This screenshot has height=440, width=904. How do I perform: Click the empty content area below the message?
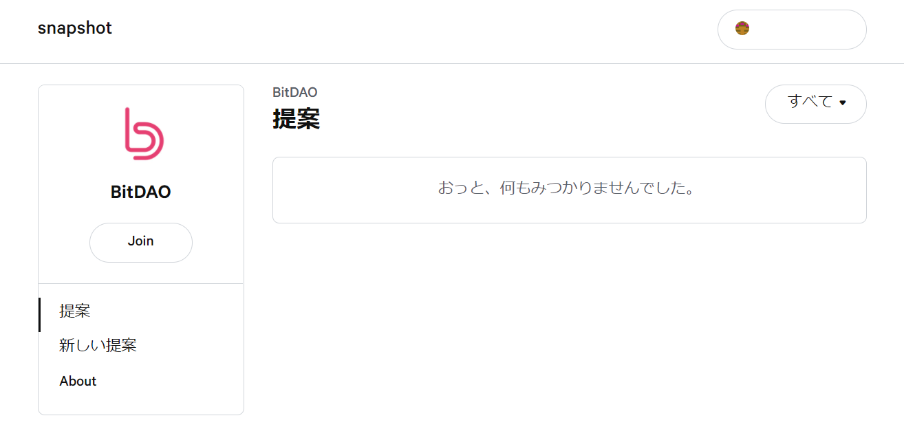[x=569, y=329]
